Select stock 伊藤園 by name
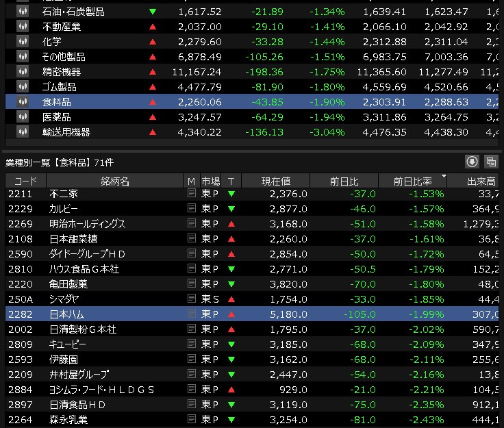Image resolution: width=504 pixels, height=428 pixels. [x=63, y=360]
